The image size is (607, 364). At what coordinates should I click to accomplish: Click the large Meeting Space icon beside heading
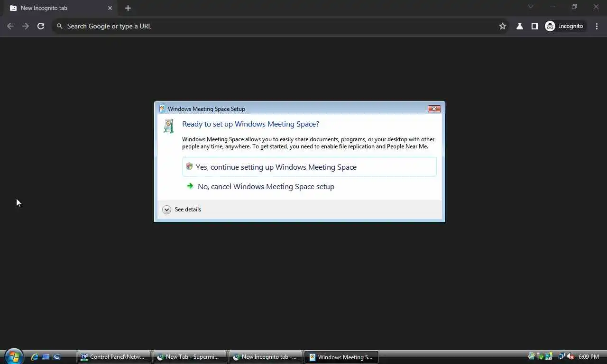click(168, 126)
